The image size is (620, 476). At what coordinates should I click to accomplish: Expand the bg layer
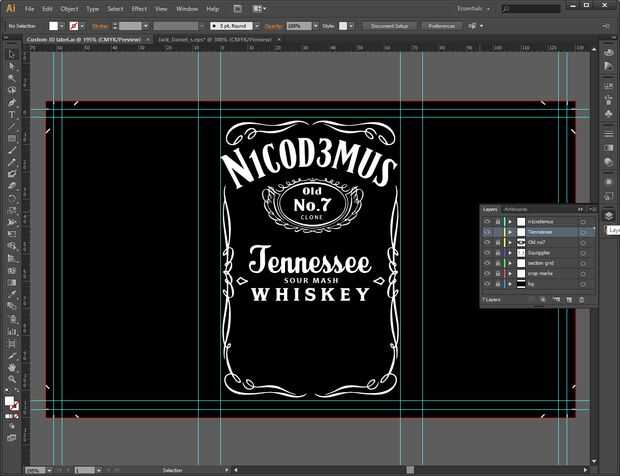pos(510,284)
